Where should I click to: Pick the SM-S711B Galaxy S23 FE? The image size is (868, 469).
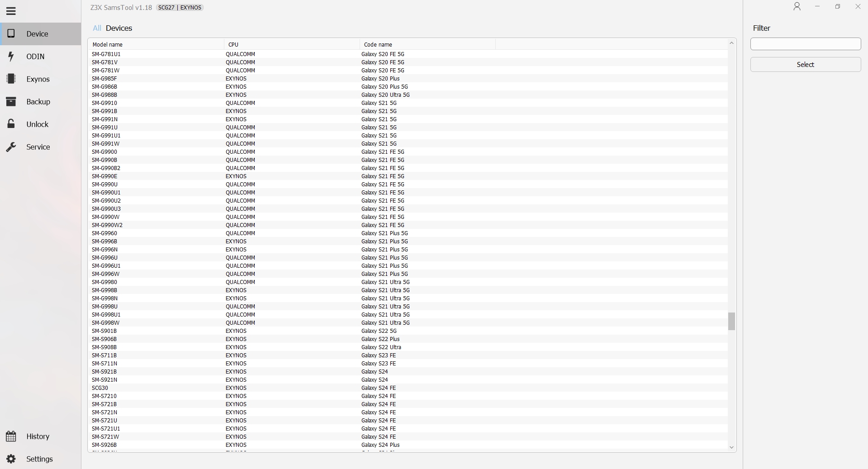point(408,355)
